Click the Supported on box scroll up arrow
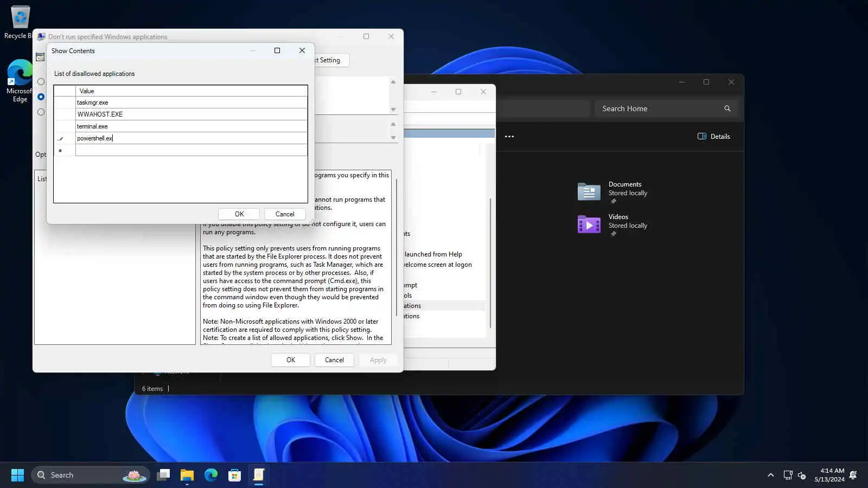 [x=393, y=124]
